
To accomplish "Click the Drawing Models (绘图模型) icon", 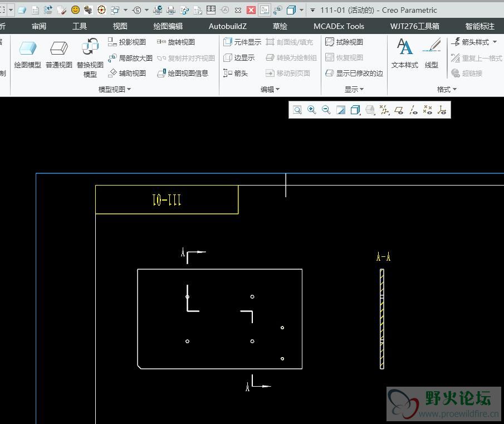I will coord(28,55).
